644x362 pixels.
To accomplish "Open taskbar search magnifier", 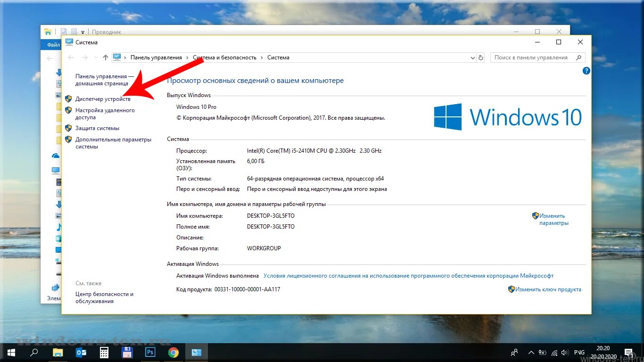I will tap(34, 352).
